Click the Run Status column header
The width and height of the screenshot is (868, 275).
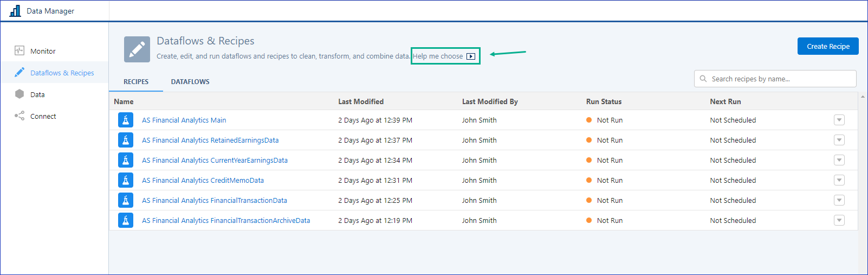pyautogui.click(x=604, y=101)
